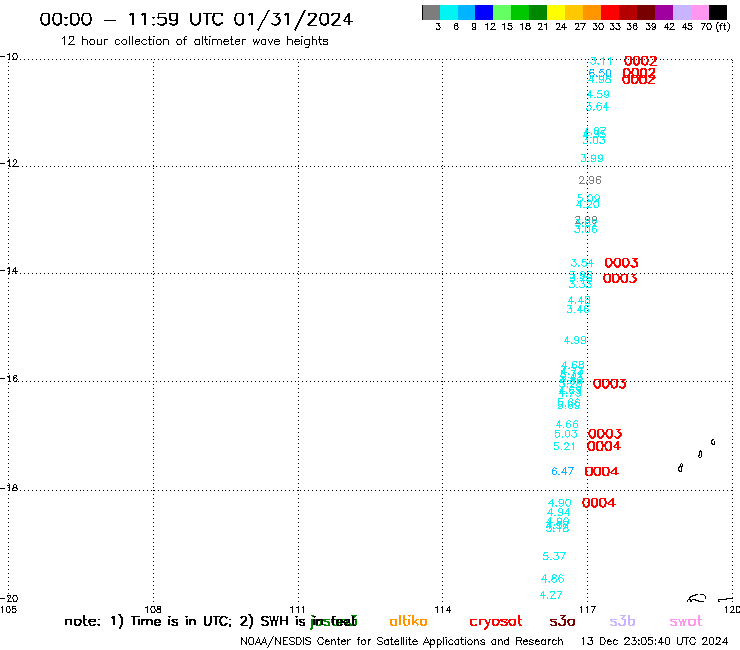Click the wave height value 4.99
Screen dimensions: 740x650
click(575, 340)
